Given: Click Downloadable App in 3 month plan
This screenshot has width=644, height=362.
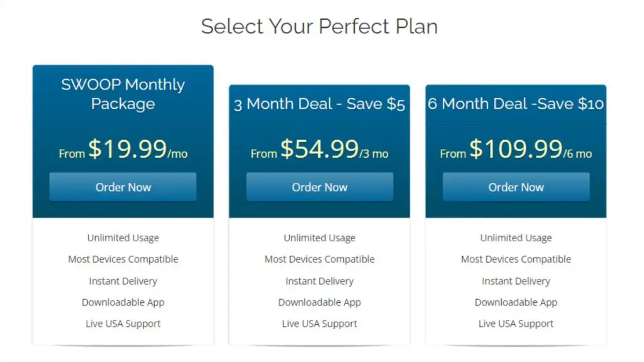Looking at the screenshot, I should point(319,302).
